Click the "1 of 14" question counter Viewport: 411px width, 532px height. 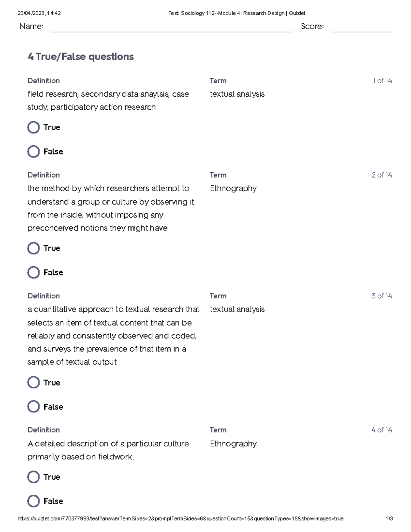tap(382, 81)
